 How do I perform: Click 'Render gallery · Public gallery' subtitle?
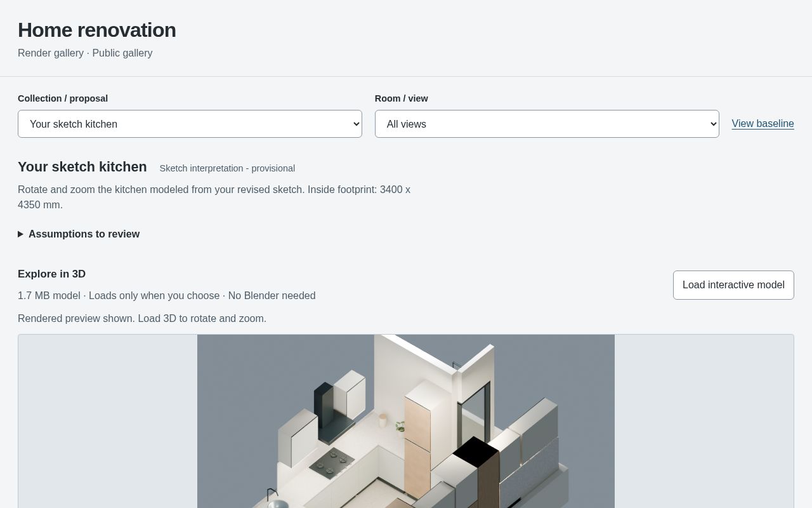[x=85, y=53]
